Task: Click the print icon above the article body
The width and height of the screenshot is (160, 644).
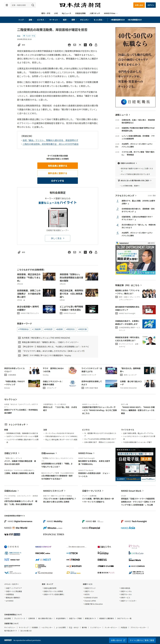Action: (x=69, y=45)
